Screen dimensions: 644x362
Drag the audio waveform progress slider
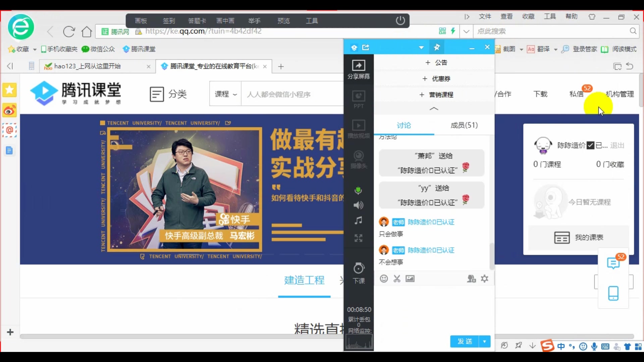click(x=359, y=343)
